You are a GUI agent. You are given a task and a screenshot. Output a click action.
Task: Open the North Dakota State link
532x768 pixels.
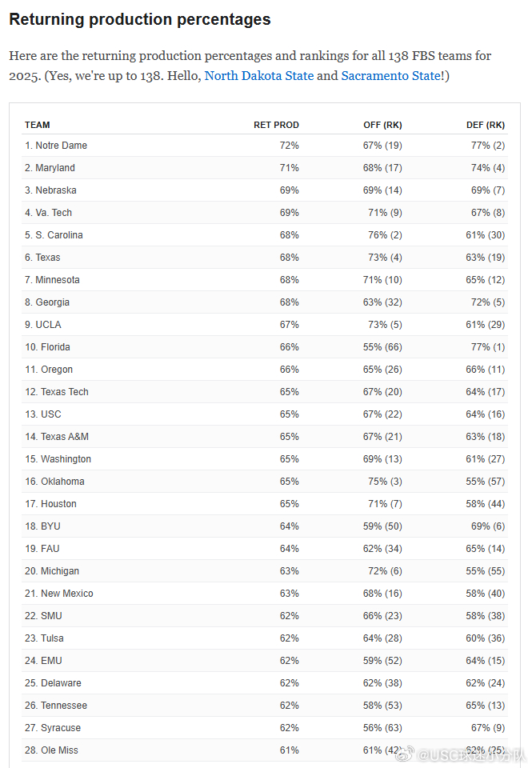point(258,76)
